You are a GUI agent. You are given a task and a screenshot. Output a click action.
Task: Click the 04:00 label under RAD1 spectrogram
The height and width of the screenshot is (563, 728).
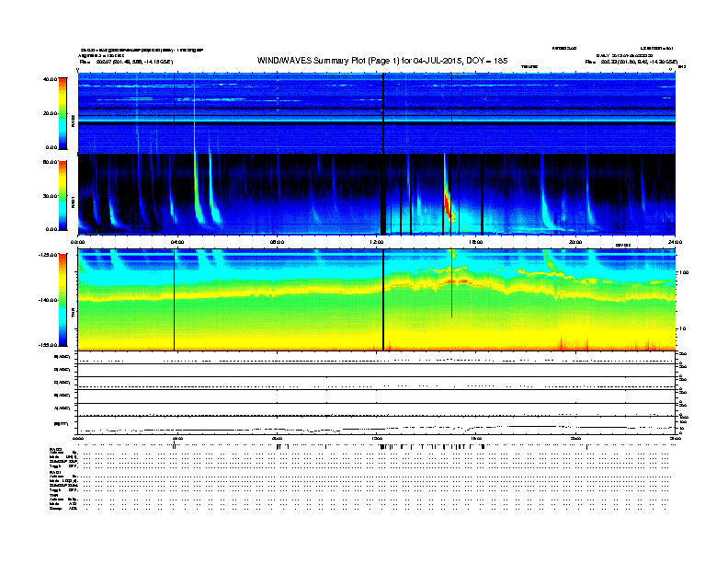click(177, 242)
